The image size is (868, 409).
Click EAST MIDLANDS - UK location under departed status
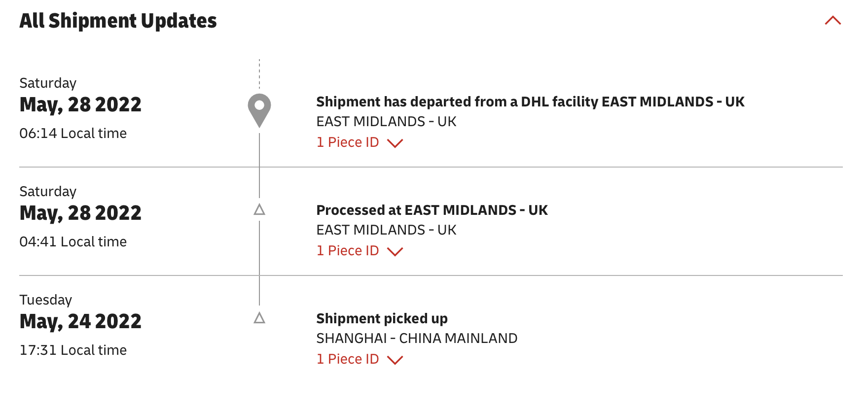[386, 121]
